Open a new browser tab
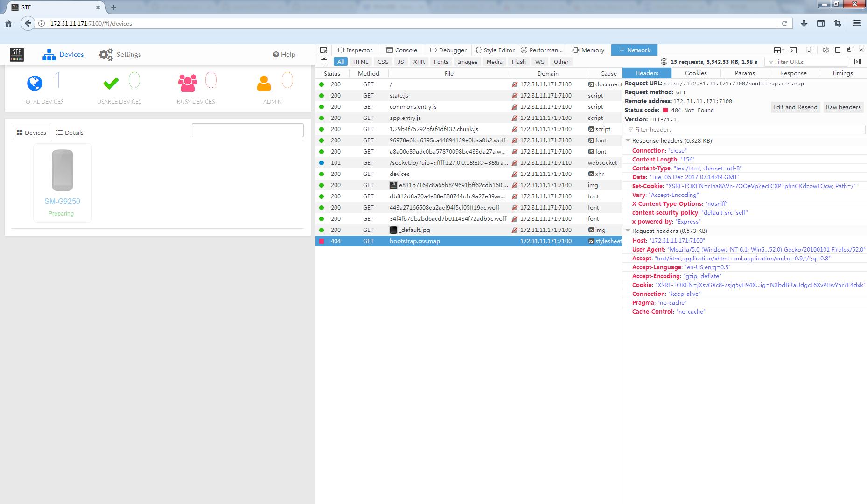 [x=113, y=7]
